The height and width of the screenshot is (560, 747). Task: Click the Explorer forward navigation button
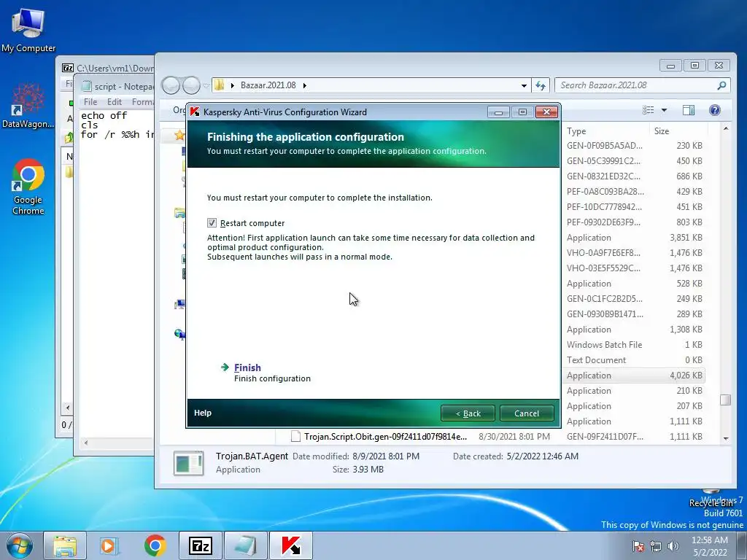click(x=192, y=86)
